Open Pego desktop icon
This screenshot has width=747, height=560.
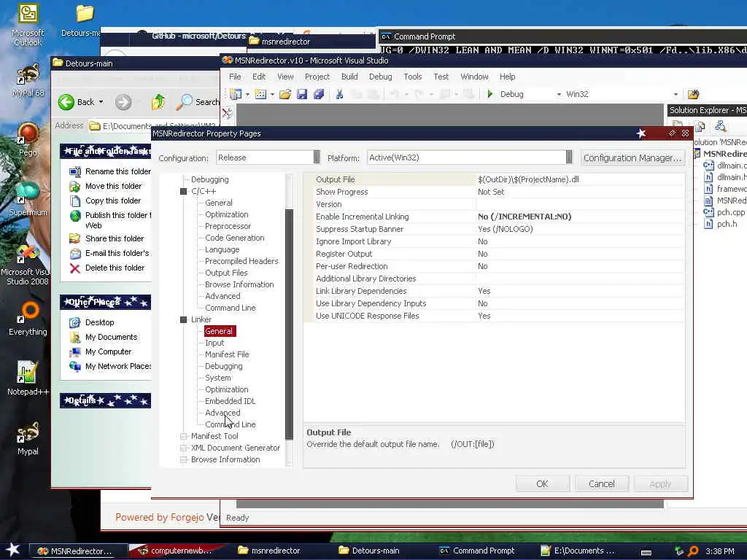(x=28, y=139)
